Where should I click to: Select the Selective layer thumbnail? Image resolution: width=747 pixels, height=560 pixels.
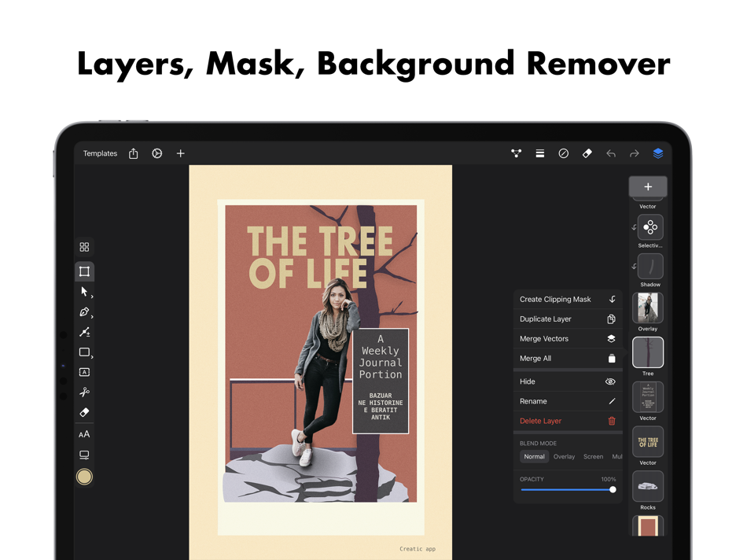tap(649, 227)
